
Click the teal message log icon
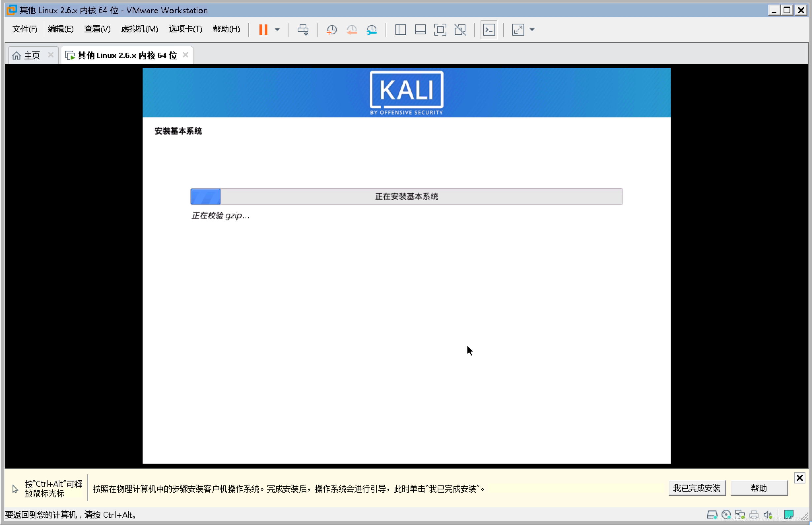coord(789,514)
